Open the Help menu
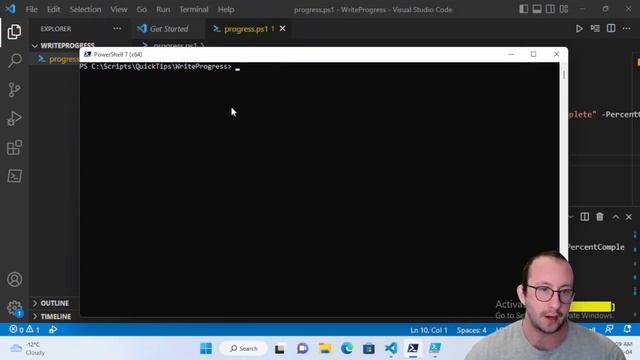 pos(226,9)
